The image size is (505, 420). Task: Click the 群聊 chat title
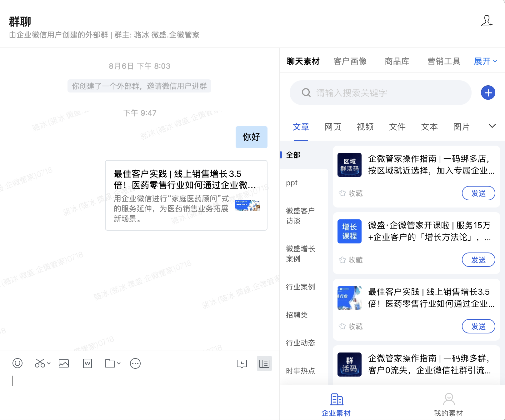20,22
